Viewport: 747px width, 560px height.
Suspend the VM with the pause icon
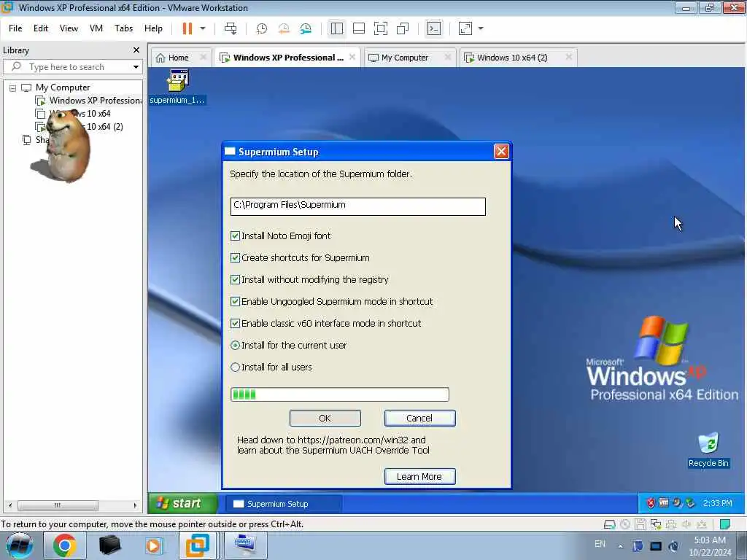coord(187,28)
